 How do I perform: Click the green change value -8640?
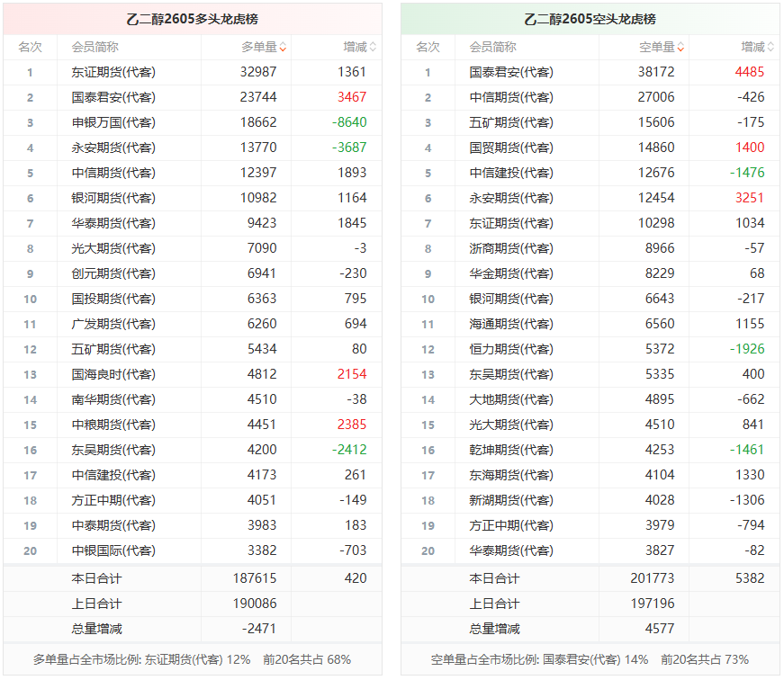[x=349, y=122]
